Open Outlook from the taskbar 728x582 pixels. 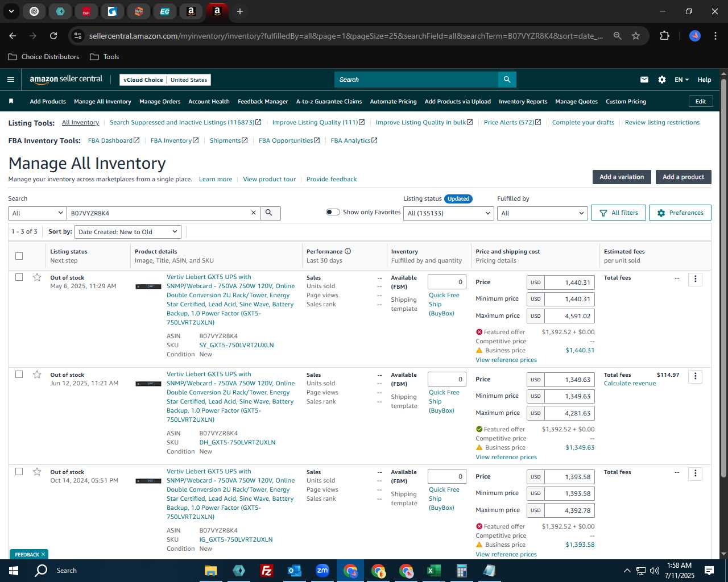click(x=294, y=571)
